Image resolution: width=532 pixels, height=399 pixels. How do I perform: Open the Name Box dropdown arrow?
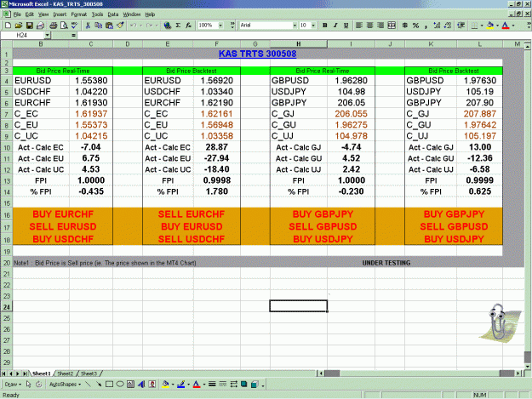47,35
